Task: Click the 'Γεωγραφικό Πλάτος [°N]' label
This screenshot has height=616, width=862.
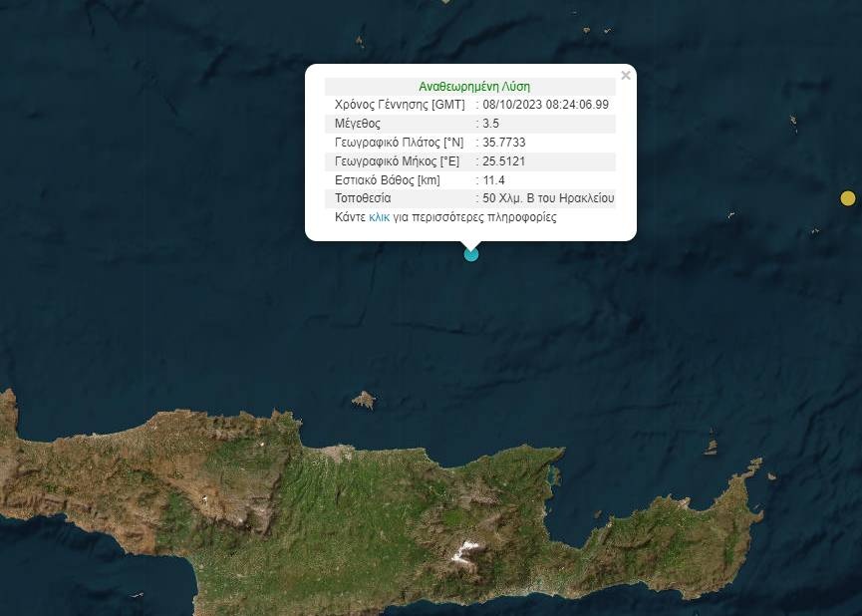Action: click(399, 143)
